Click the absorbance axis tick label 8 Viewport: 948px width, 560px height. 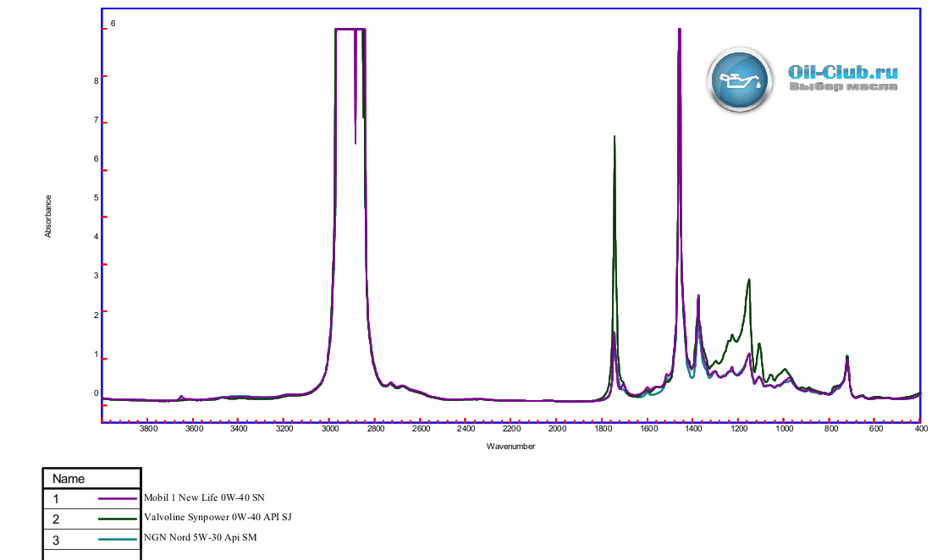click(96, 81)
